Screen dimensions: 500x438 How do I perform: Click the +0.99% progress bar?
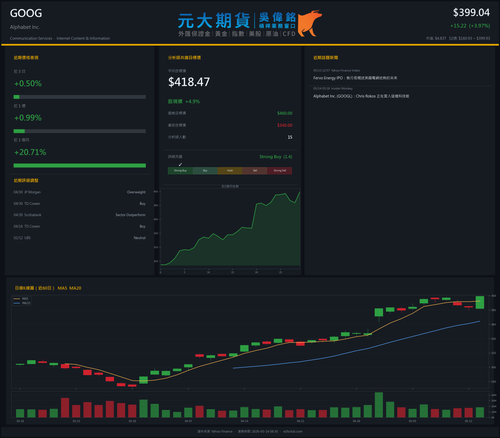click(x=80, y=131)
